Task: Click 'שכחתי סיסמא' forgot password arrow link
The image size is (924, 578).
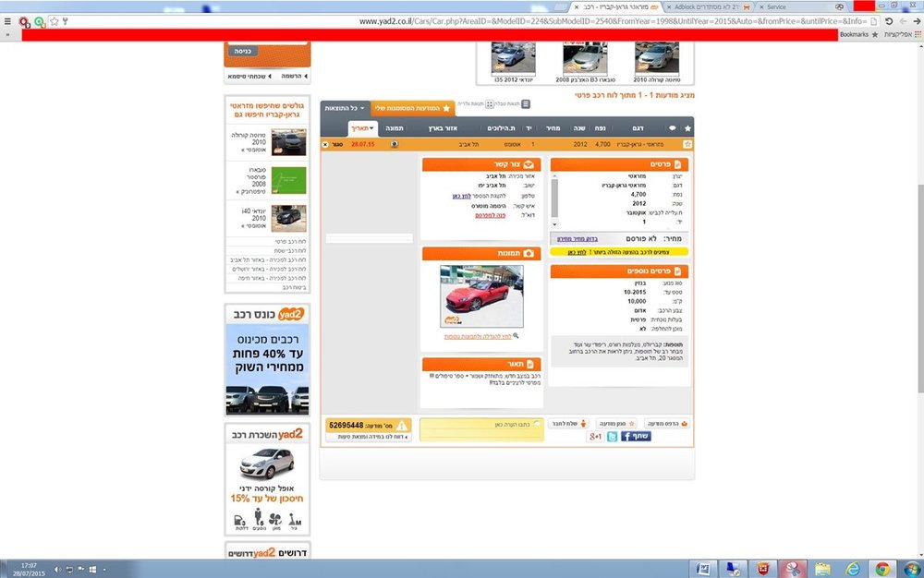Action: (249, 76)
